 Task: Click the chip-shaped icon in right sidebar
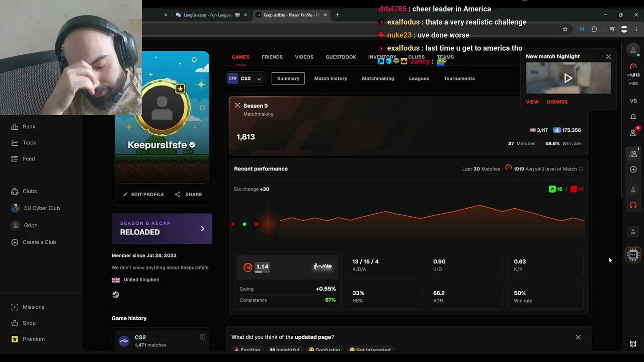[633, 255]
